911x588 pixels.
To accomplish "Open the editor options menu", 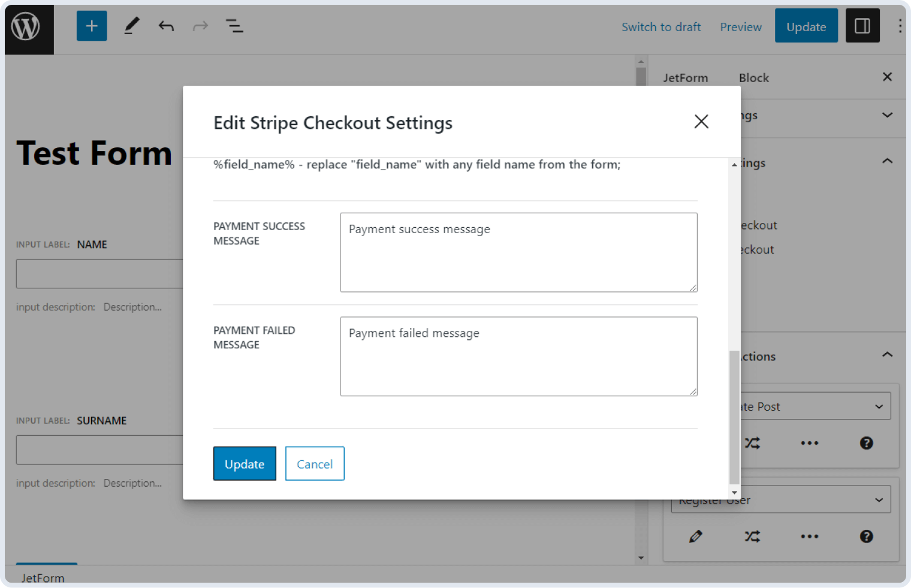I will click(x=900, y=26).
